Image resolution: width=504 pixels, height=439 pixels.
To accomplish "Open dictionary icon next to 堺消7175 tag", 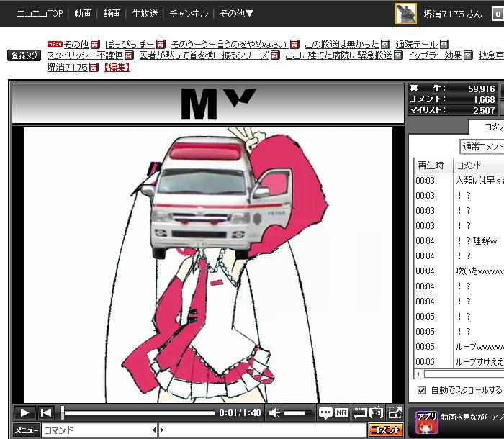I will pos(94,67).
